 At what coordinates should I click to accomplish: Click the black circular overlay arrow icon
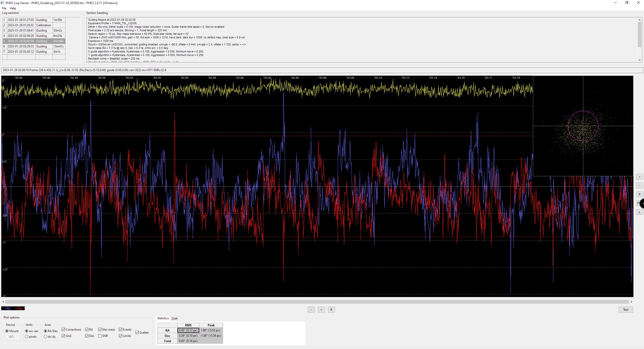tap(642, 203)
